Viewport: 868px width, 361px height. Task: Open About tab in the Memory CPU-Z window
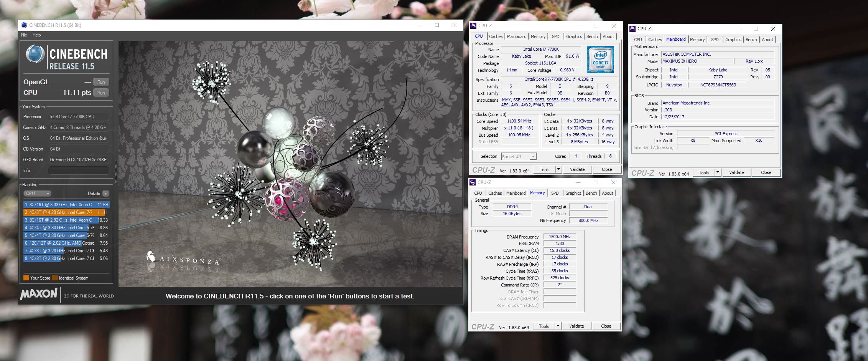608,193
